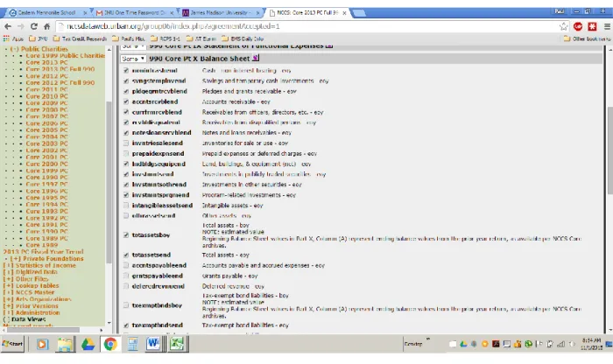The width and height of the screenshot is (613, 364).
Task: Click the purple icon beside Balance Sheet heading
Action: pos(256,59)
